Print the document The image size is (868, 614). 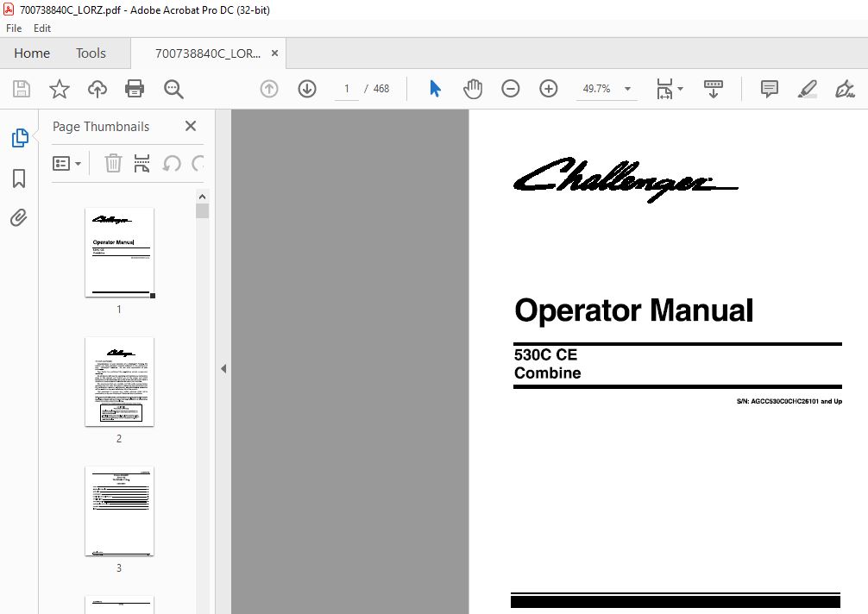pyautogui.click(x=135, y=89)
